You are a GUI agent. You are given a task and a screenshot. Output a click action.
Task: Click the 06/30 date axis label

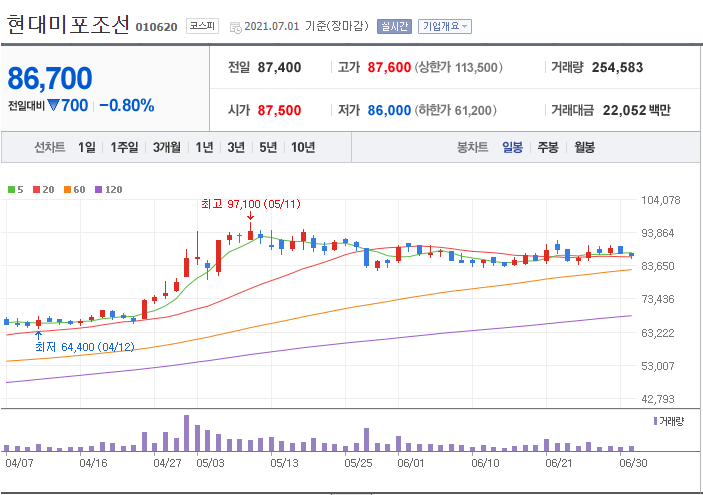click(x=633, y=463)
